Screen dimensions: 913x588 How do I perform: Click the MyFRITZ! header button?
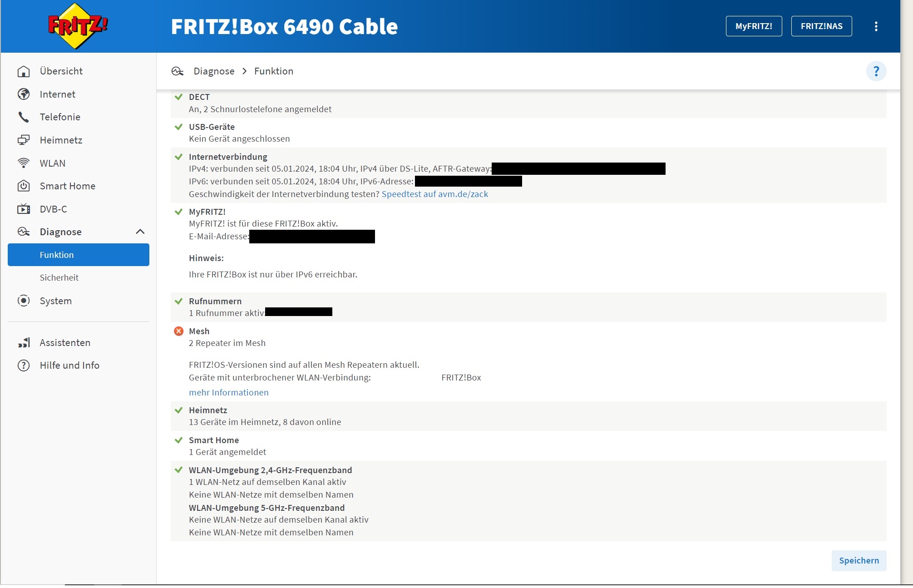754,26
